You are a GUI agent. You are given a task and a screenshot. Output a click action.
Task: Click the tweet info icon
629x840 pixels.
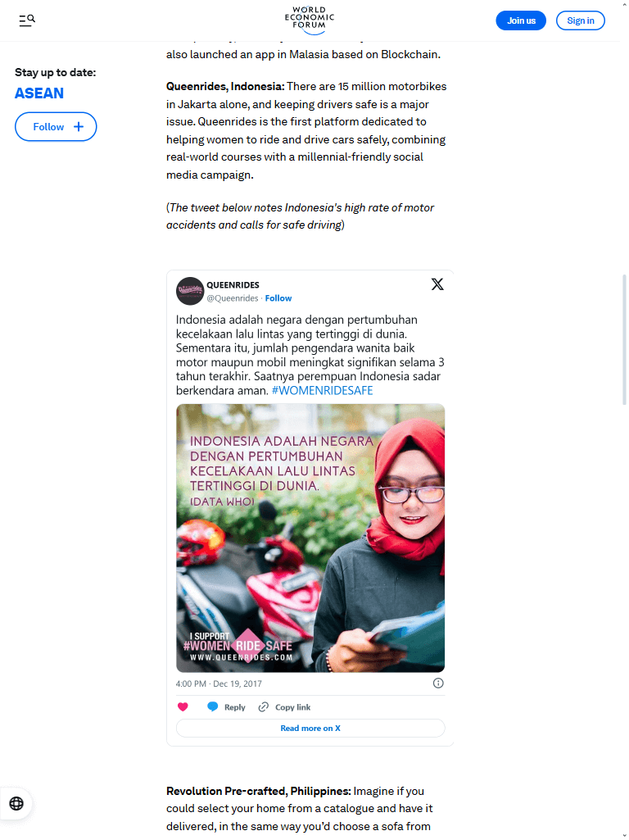(438, 683)
